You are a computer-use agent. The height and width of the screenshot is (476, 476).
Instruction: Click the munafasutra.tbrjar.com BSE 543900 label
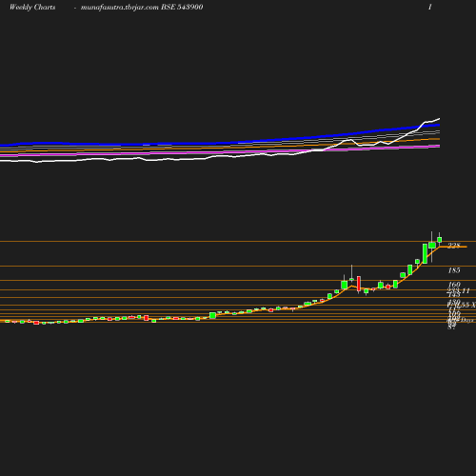(142, 8)
